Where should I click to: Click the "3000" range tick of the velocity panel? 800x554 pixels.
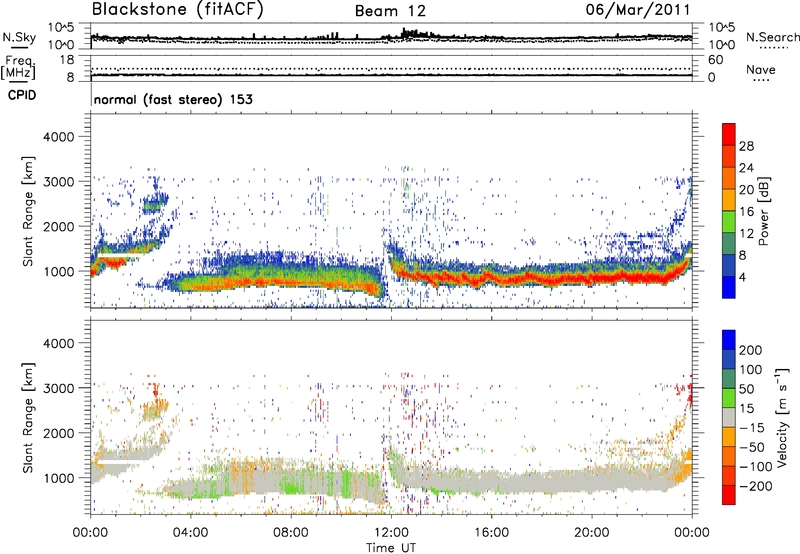tap(59, 388)
